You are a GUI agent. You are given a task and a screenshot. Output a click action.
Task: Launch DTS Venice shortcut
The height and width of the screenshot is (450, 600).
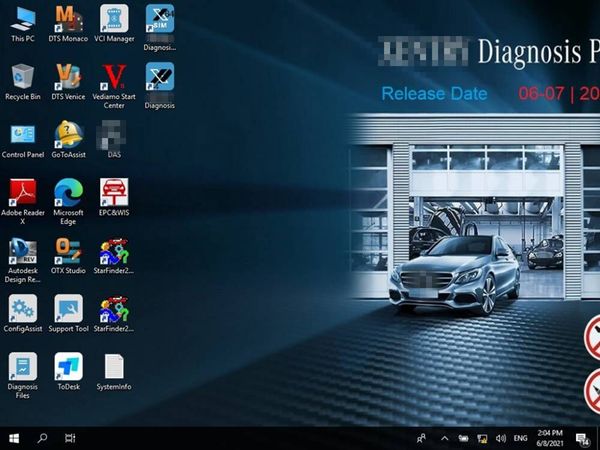pyautogui.click(x=68, y=82)
